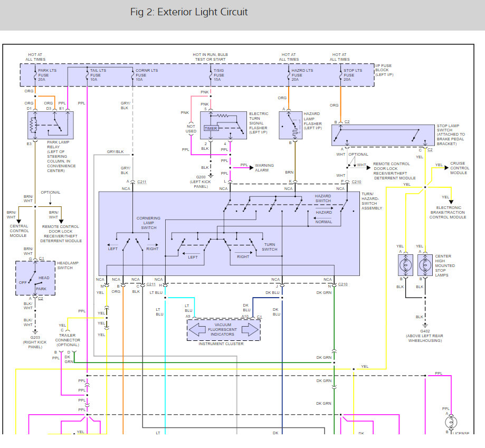Click the headlamp switch symbol box
Image resolution: width=485 pixels, height=448 pixels.
click(x=35, y=278)
